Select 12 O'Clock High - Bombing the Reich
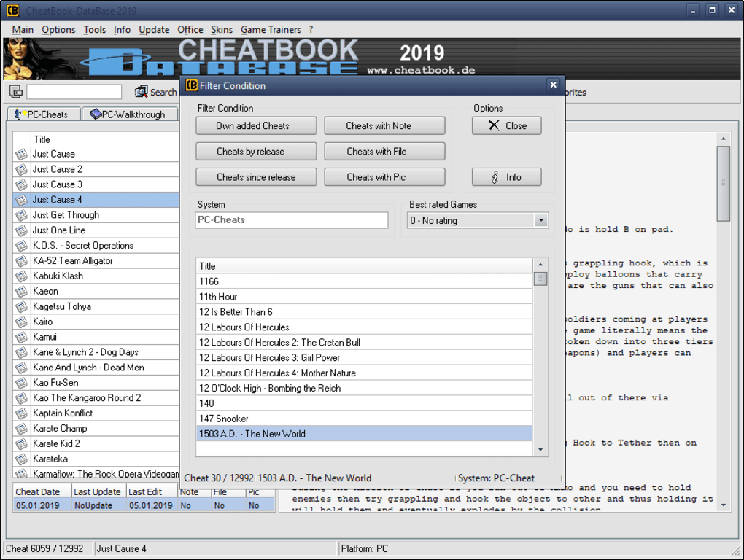The image size is (744, 560). click(365, 388)
